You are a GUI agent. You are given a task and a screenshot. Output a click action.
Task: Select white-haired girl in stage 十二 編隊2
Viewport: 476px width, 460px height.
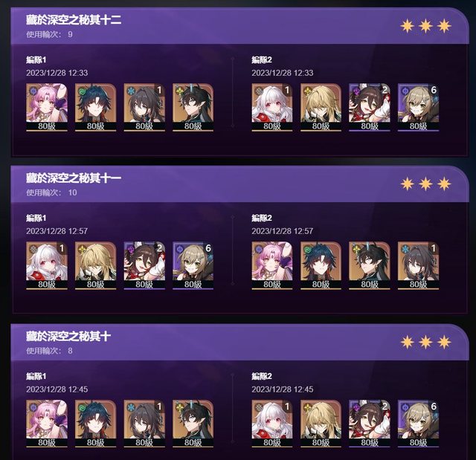272,107
